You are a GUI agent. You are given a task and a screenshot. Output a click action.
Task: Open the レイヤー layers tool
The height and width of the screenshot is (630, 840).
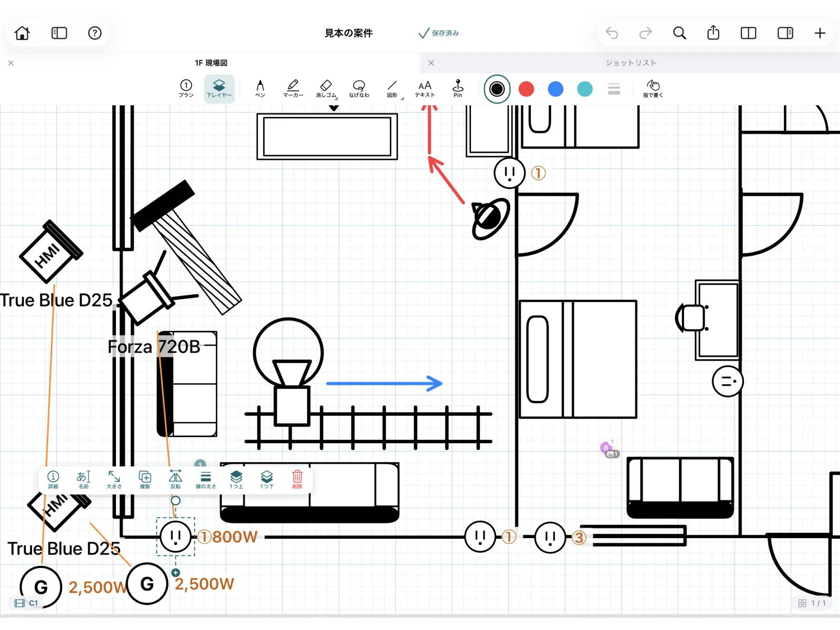point(219,89)
